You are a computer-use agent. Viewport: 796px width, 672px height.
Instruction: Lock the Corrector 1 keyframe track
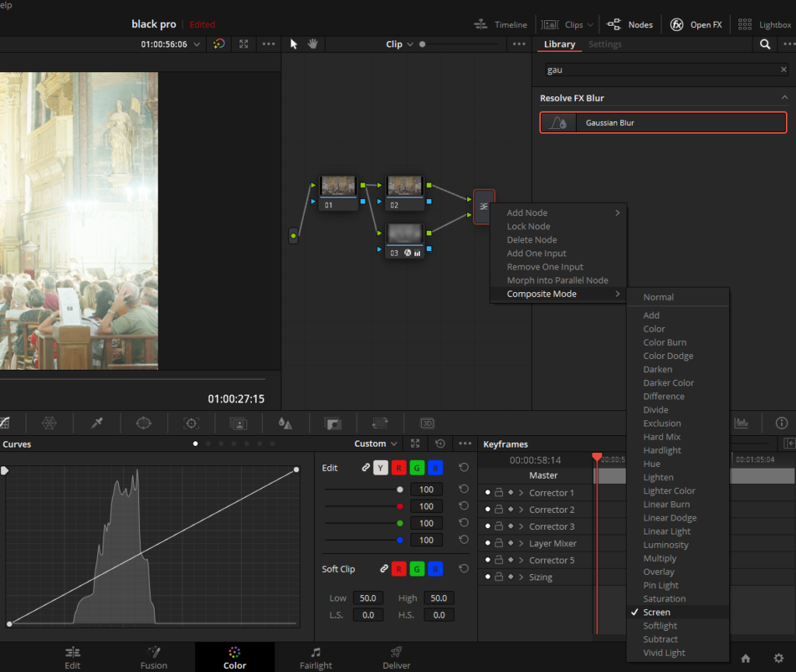coord(499,493)
